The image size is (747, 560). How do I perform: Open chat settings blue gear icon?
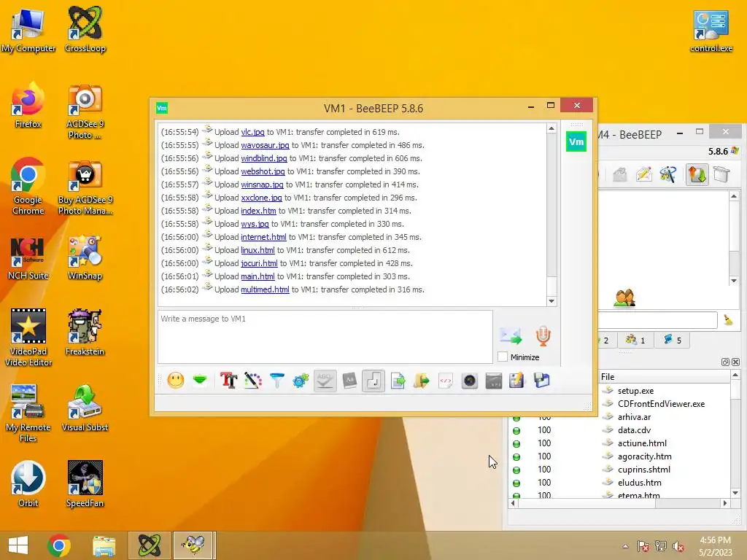coord(301,381)
